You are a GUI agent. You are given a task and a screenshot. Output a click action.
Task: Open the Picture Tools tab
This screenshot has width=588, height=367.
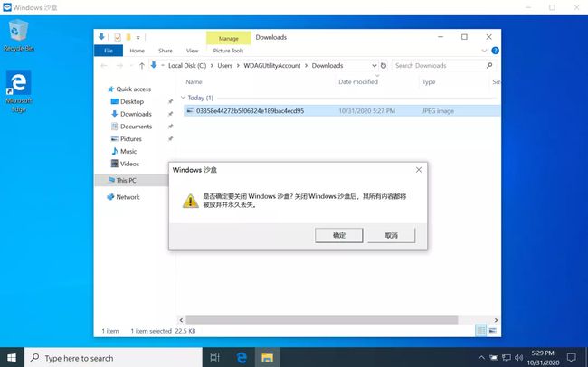click(228, 51)
